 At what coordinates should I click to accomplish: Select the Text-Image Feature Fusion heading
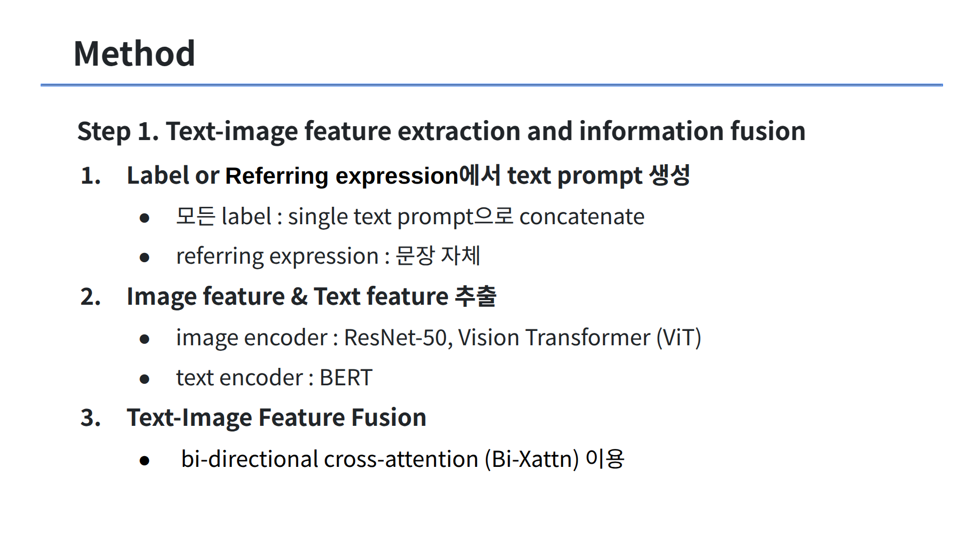[x=276, y=418]
